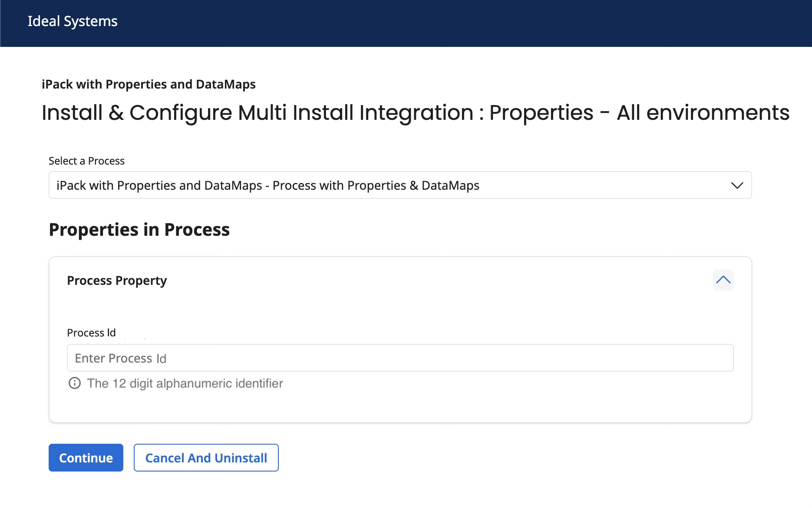
Task: Click the Process Id field label
Action: tap(91, 333)
